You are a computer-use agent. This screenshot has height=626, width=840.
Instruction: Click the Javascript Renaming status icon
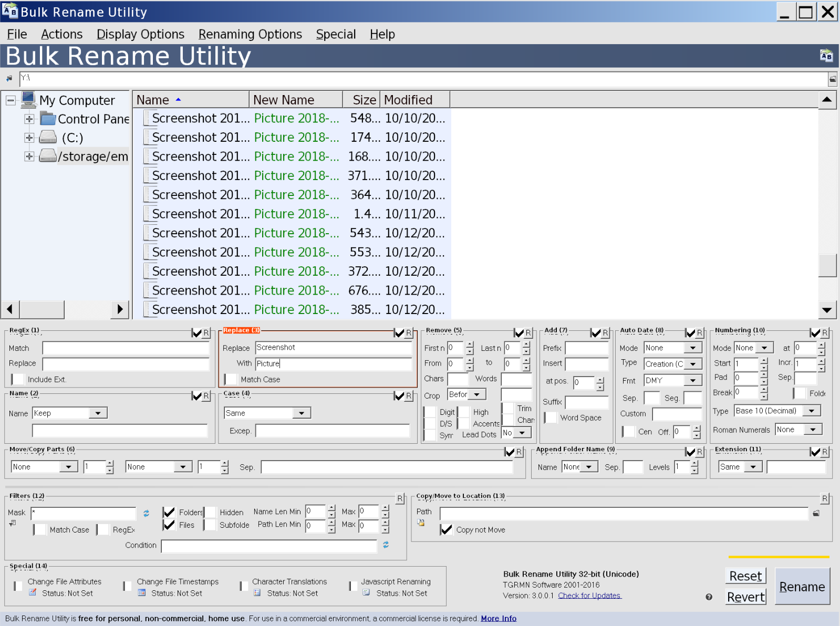click(366, 592)
